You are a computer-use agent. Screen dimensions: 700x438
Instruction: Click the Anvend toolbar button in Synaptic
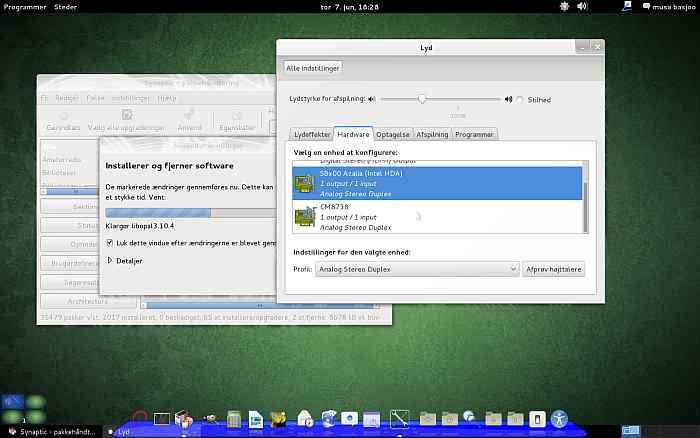point(189,121)
